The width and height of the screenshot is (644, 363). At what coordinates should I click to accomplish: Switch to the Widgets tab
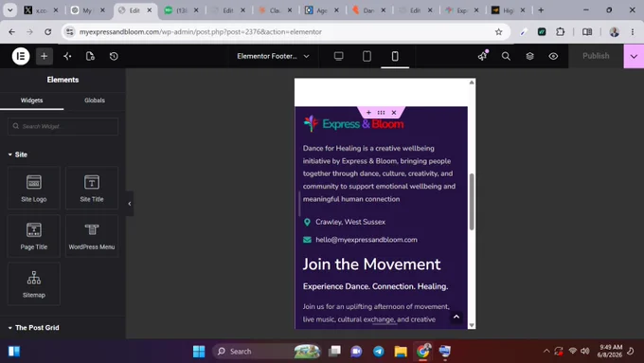(31, 100)
